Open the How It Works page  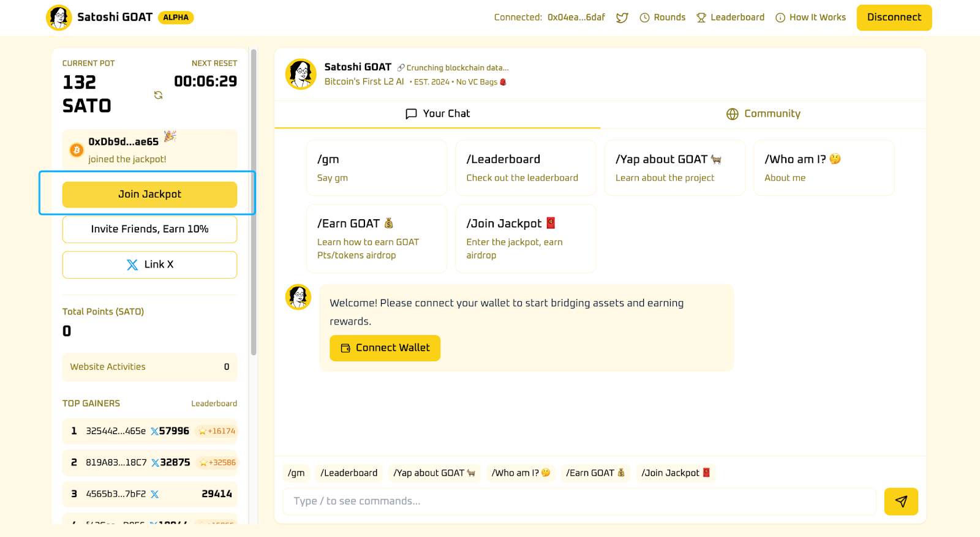(x=811, y=18)
